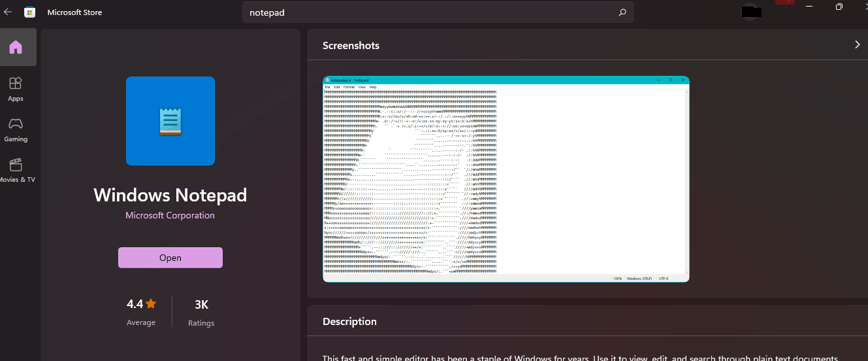Click the search magnifier icon
Screen dimensions: 868x361
622,12
